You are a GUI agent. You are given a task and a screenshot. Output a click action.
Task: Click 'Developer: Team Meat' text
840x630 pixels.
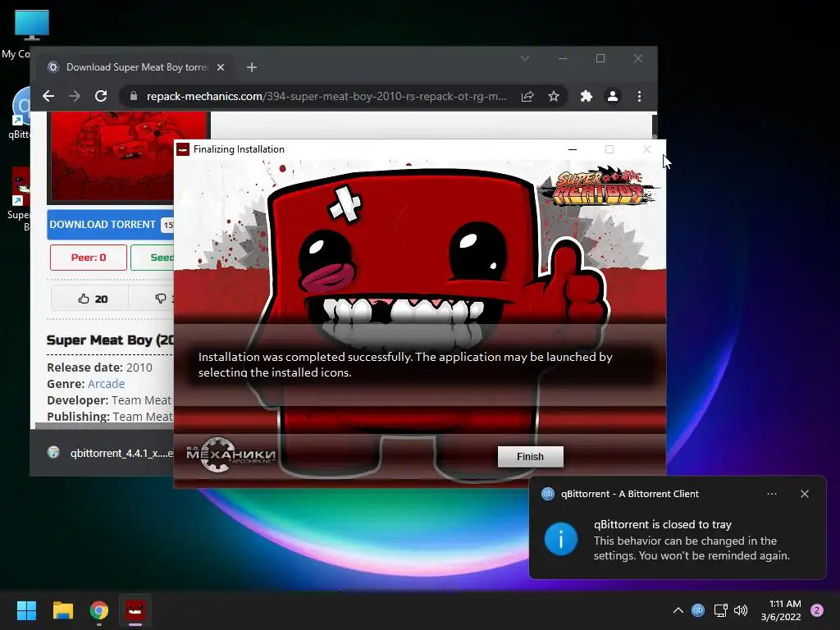point(109,400)
